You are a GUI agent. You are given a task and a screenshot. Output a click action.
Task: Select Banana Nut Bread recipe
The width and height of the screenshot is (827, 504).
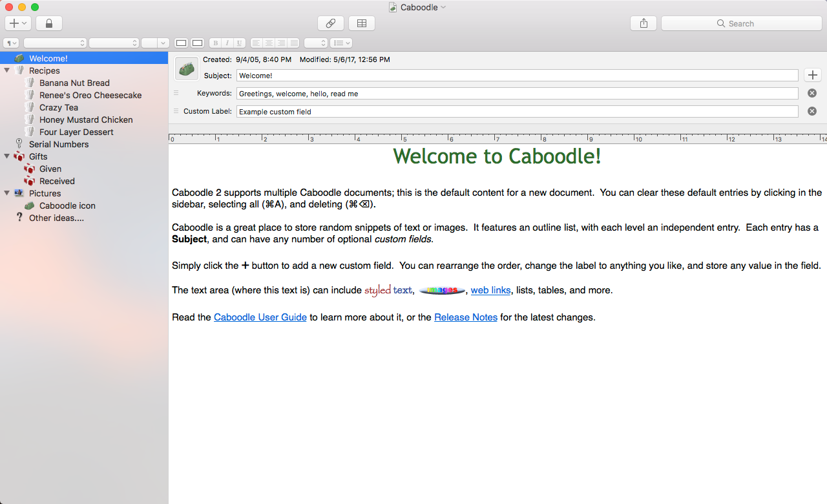pyautogui.click(x=74, y=83)
